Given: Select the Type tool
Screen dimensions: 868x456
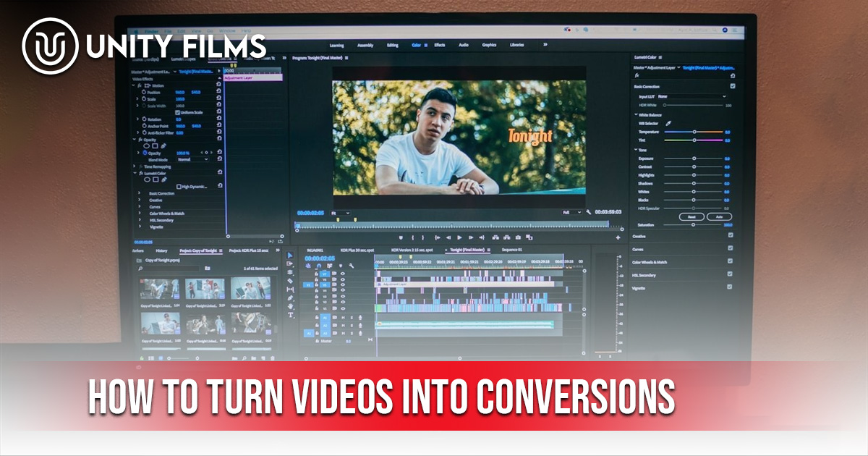Looking at the screenshot, I should click(291, 315).
